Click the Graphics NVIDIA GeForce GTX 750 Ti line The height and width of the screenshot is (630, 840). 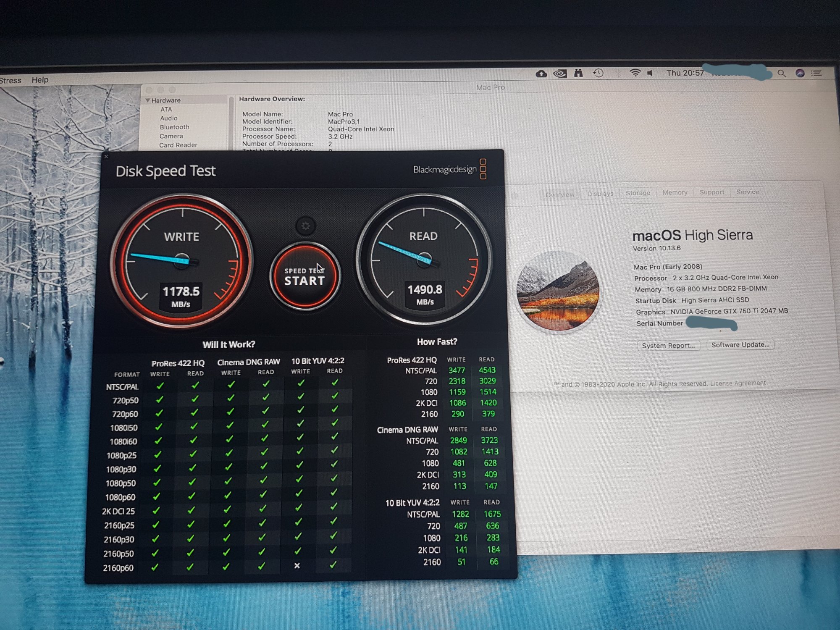click(x=712, y=311)
